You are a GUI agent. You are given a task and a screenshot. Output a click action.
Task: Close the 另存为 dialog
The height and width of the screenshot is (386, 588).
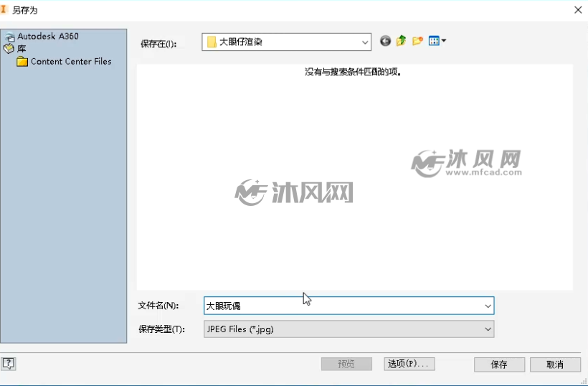point(578,10)
